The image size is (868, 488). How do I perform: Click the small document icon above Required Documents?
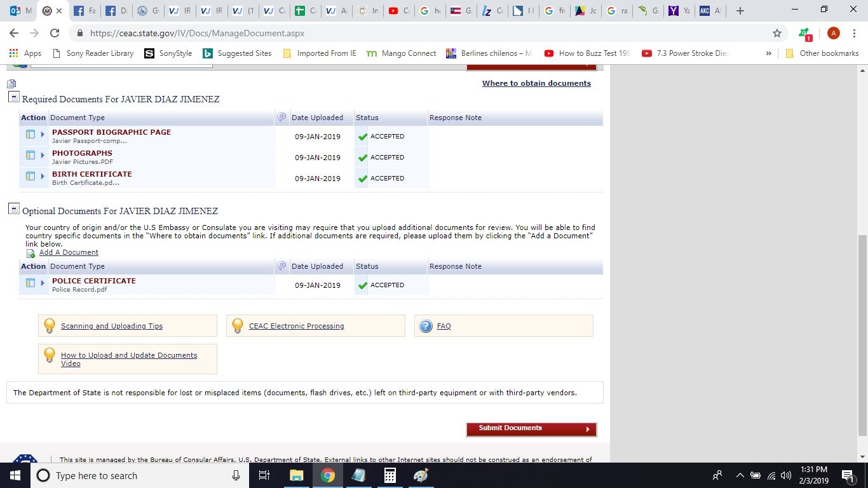[11, 83]
